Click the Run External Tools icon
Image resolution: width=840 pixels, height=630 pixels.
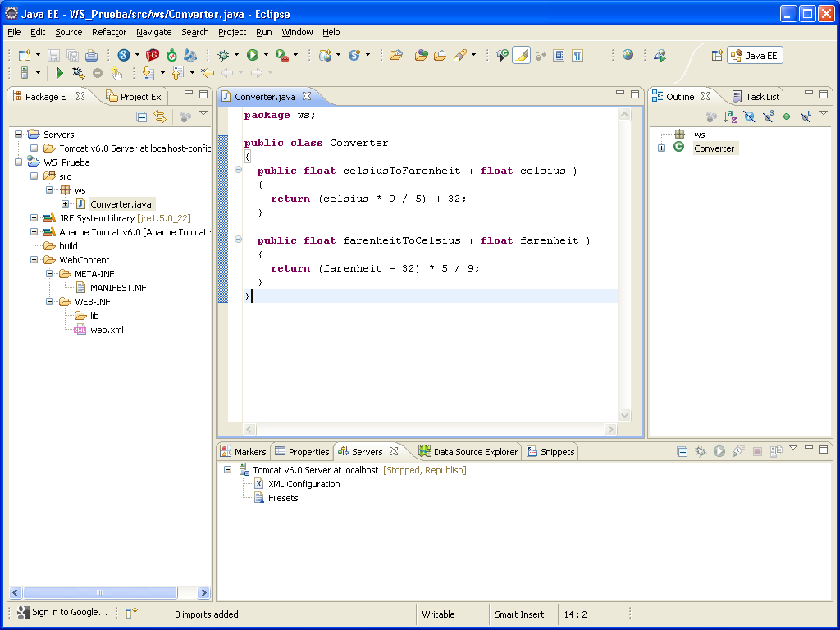pos(282,55)
